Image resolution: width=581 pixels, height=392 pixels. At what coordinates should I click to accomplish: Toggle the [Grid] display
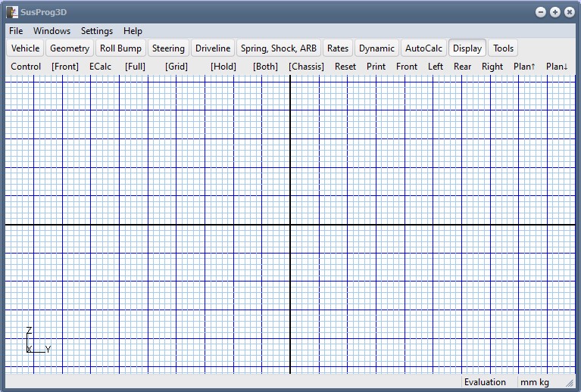click(176, 67)
